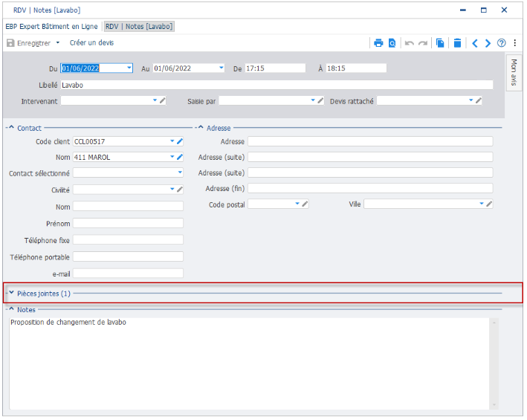This screenshot has height=420, width=527.
Task: Collapse the Contact section
Action: coord(11,127)
